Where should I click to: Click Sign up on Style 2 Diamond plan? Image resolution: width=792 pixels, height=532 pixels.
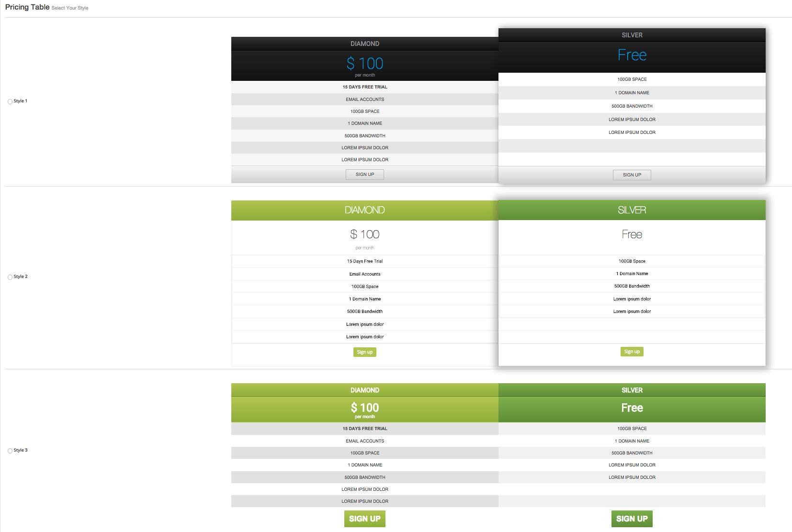(x=364, y=352)
